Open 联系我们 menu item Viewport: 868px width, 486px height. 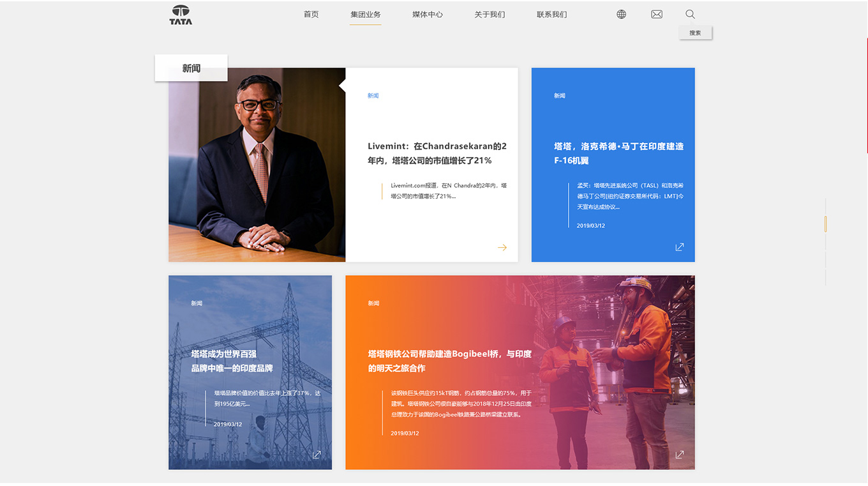552,14
